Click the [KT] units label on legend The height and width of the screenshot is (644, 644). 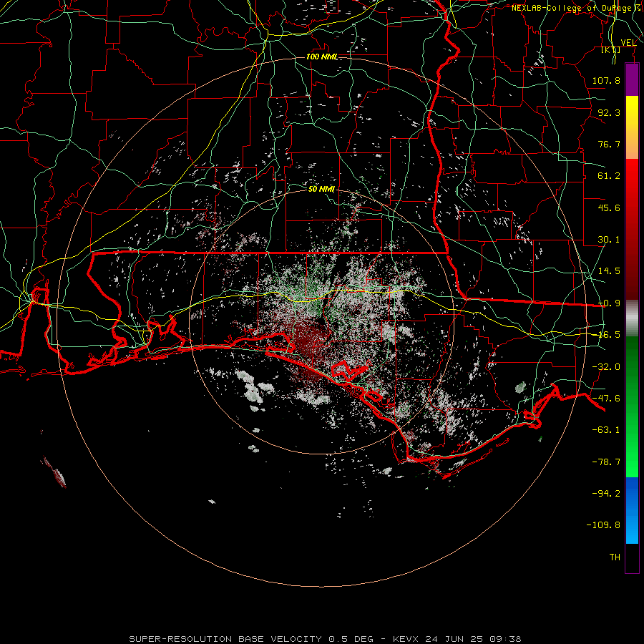[611, 49]
